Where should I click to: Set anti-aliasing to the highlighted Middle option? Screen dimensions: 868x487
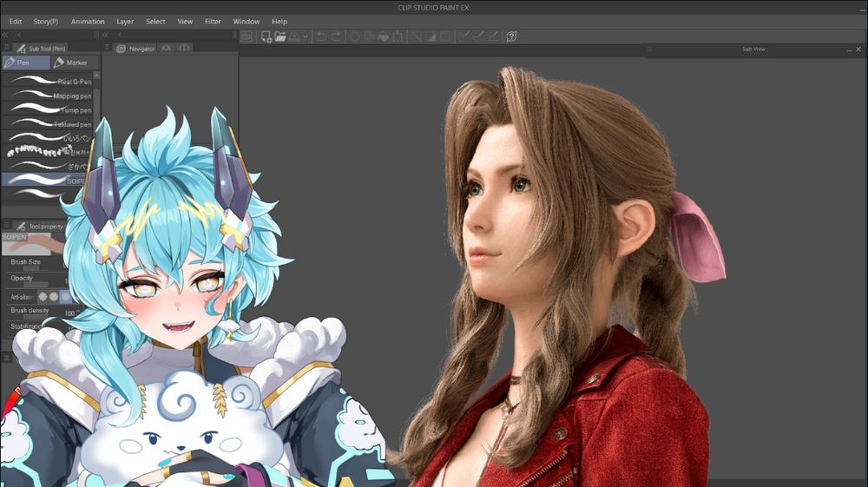(x=66, y=297)
